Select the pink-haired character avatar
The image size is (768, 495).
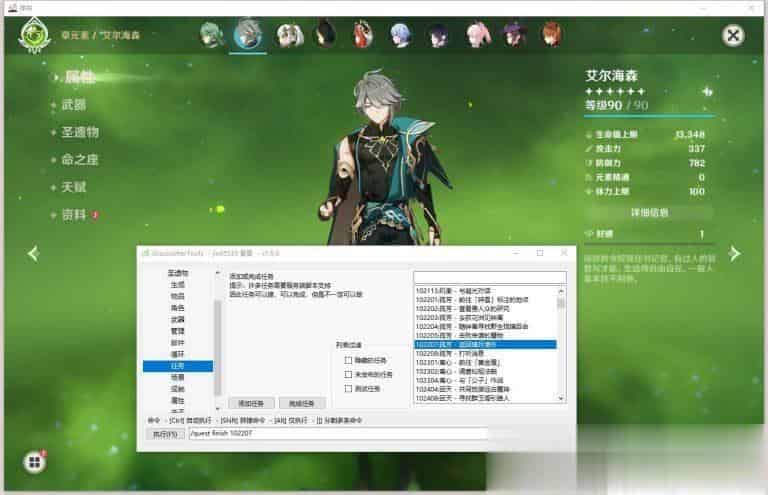click(478, 35)
